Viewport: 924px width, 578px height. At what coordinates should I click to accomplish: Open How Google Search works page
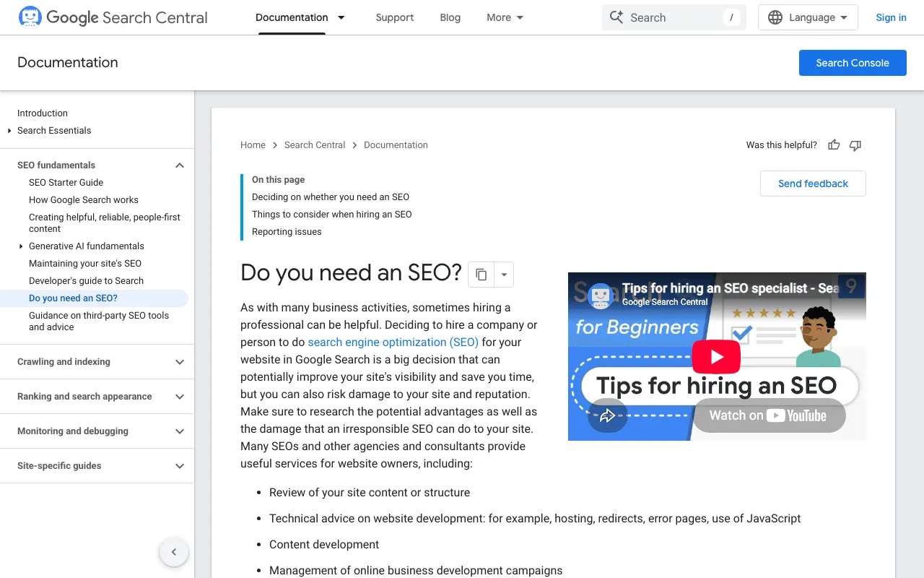click(84, 200)
